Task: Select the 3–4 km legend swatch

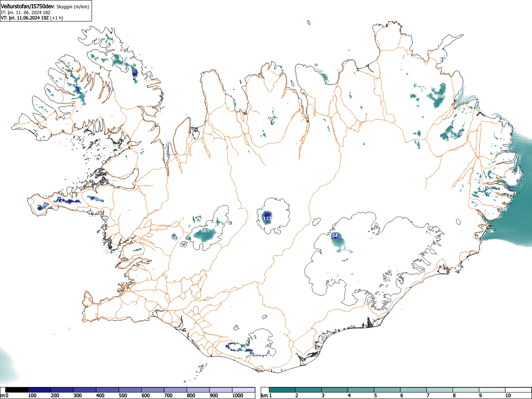Action: [335, 390]
